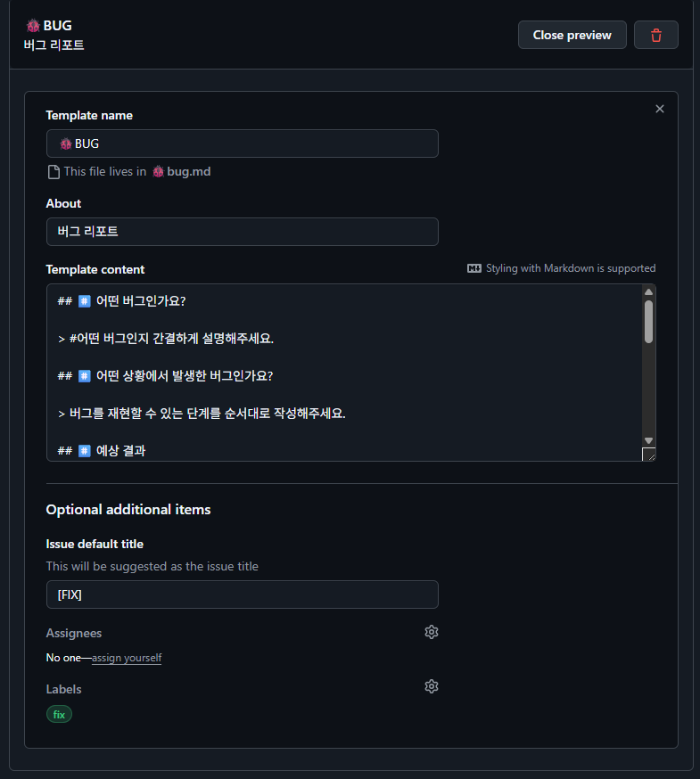Select the green 'fix' label tag

click(x=59, y=714)
